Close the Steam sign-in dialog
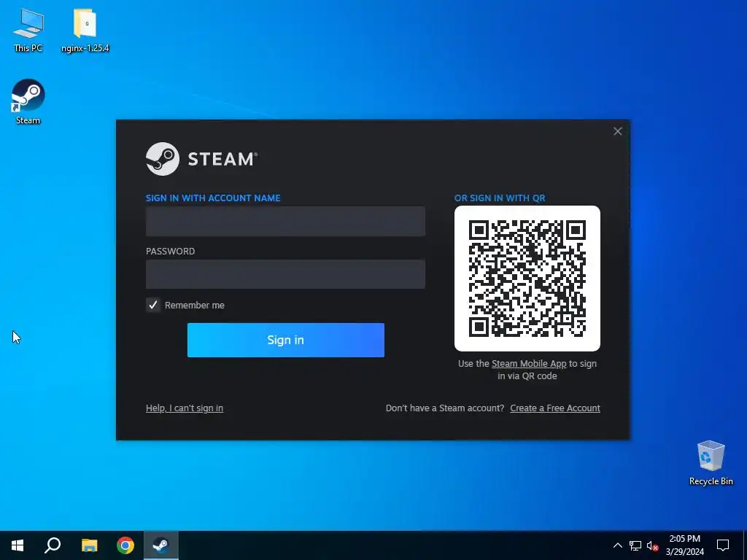The width and height of the screenshot is (747, 560). click(x=618, y=131)
